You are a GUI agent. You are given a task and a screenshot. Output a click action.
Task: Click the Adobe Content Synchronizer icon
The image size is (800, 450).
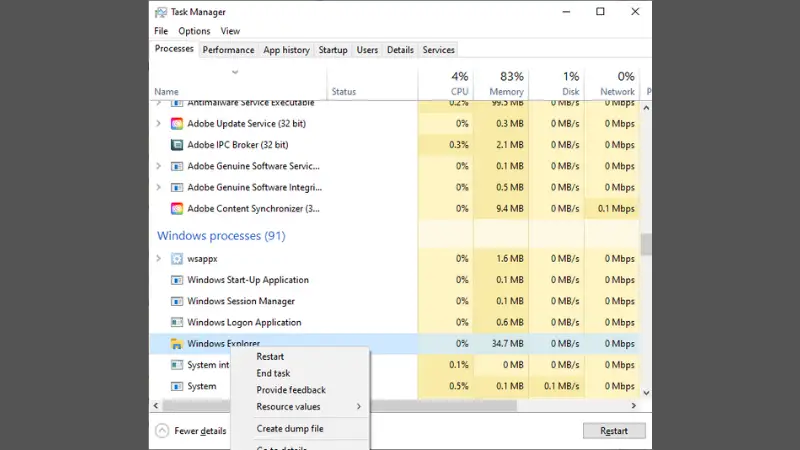[177, 209]
